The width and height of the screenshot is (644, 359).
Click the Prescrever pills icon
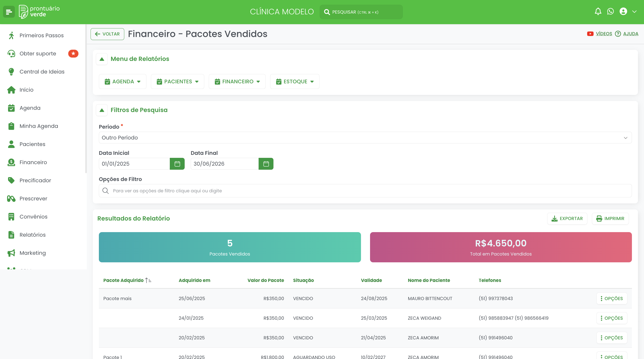pyautogui.click(x=11, y=199)
